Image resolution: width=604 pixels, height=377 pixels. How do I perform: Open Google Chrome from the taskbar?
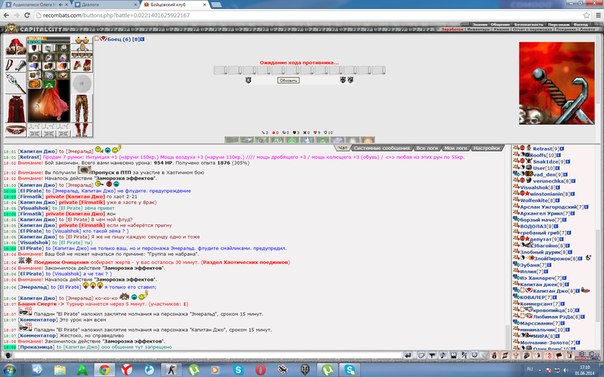pos(104,370)
